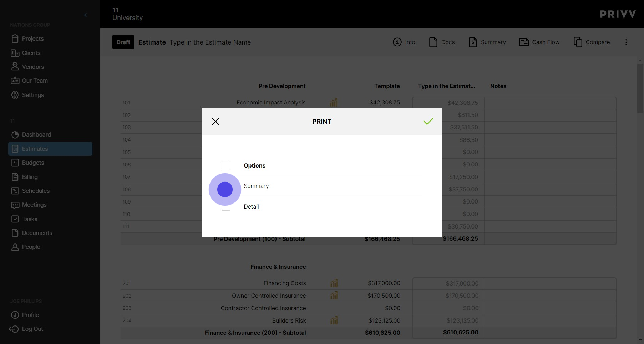Screen dimensions: 644x344
Task: Open the Docs icon in the toolbar
Action: coord(433,42)
